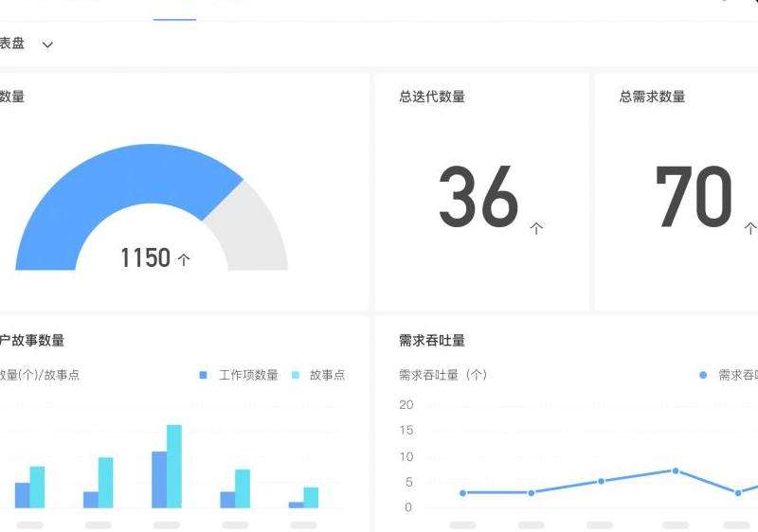Click the peak data point on throughput line

point(676,470)
